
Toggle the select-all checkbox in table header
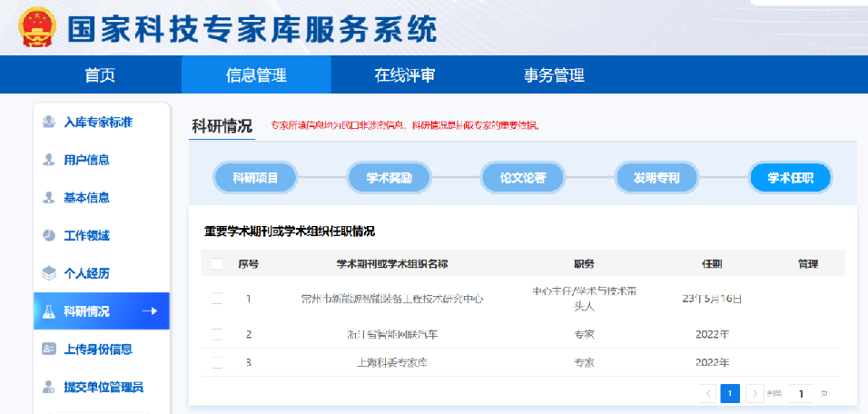point(217,264)
